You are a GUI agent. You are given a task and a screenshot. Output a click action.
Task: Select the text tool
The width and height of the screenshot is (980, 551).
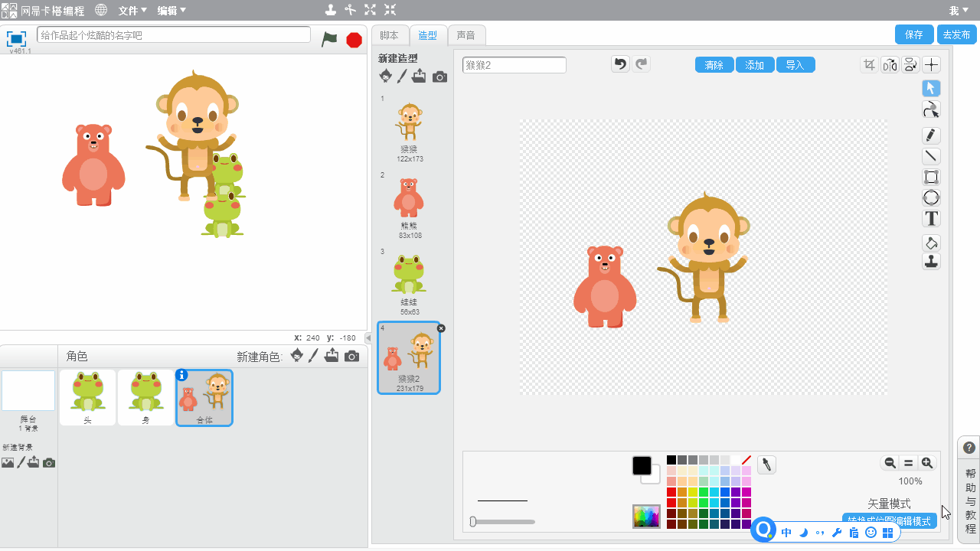(931, 218)
